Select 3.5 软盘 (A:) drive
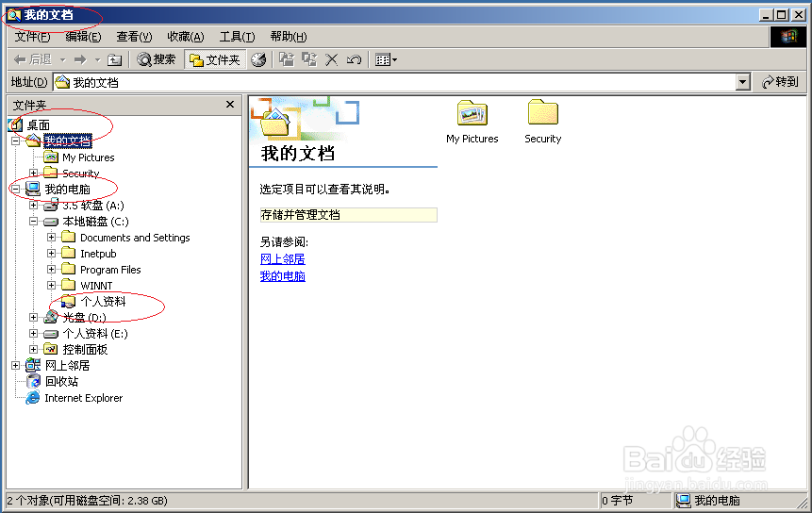Screen dimensions: 812x513 (x=93, y=206)
